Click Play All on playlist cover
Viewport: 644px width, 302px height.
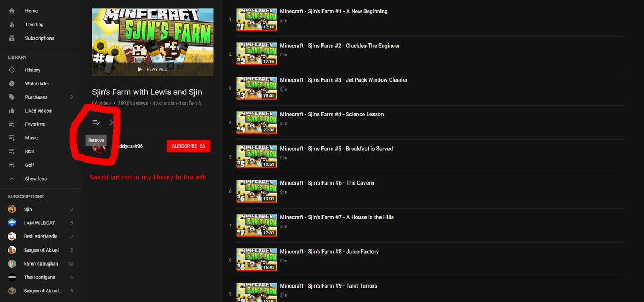click(152, 69)
